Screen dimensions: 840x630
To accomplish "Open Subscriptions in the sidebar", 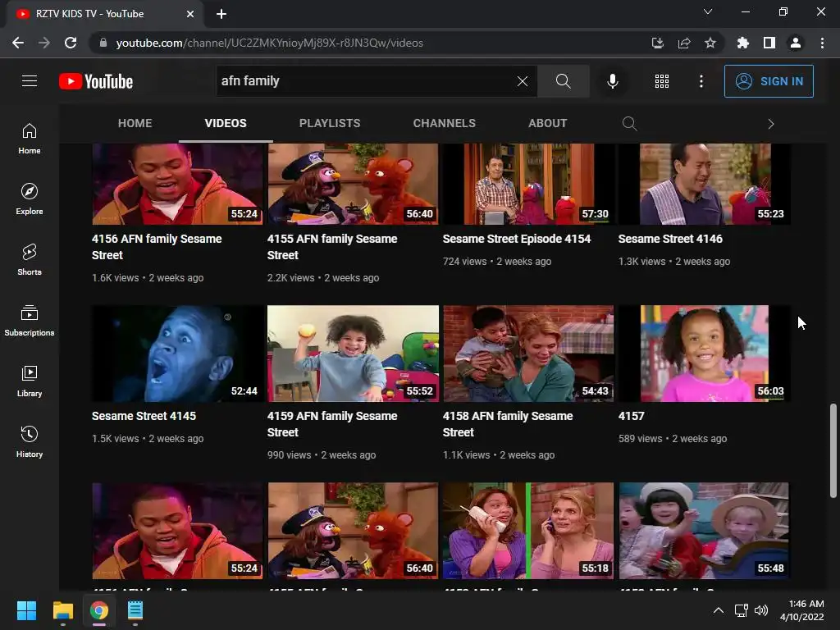I will pyautogui.click(x=30, y=321).
